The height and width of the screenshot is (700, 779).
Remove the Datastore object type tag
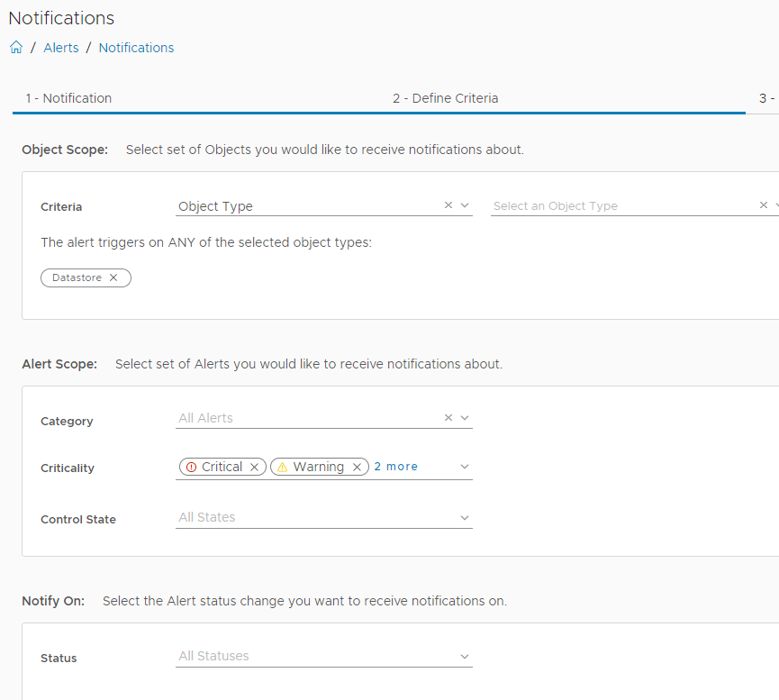click(x=113, y=278)
